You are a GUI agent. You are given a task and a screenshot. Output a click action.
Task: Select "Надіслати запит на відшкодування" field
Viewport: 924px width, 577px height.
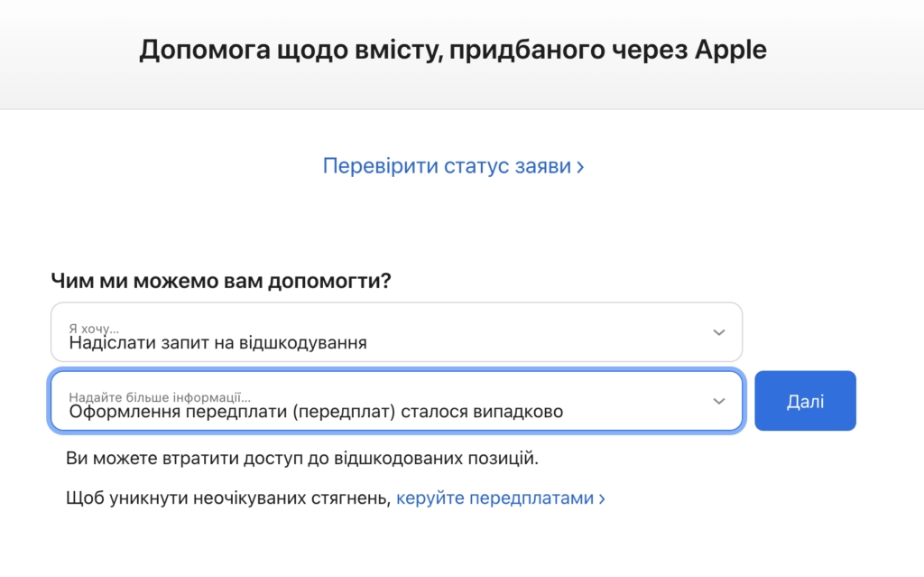click(271, 341)
